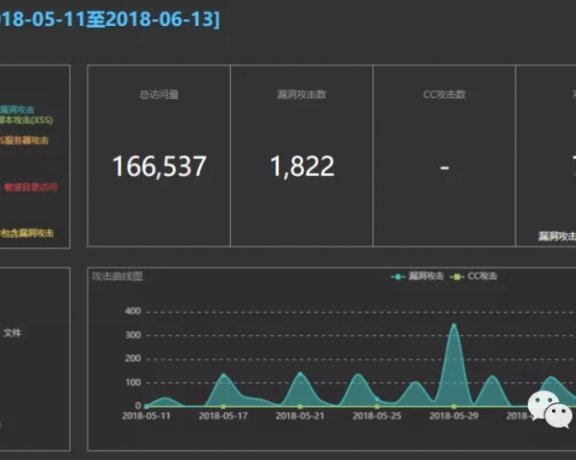Click the 漏洞攻击 peak near 2018-05-21
Viewport: 576px width, 460px height.
click(300, 374)
